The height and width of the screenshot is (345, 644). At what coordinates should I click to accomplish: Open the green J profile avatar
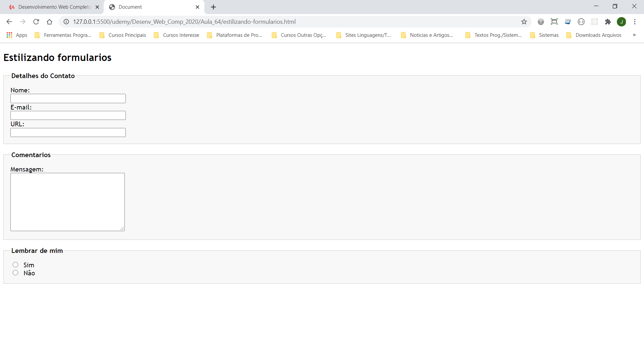point(622,22)
